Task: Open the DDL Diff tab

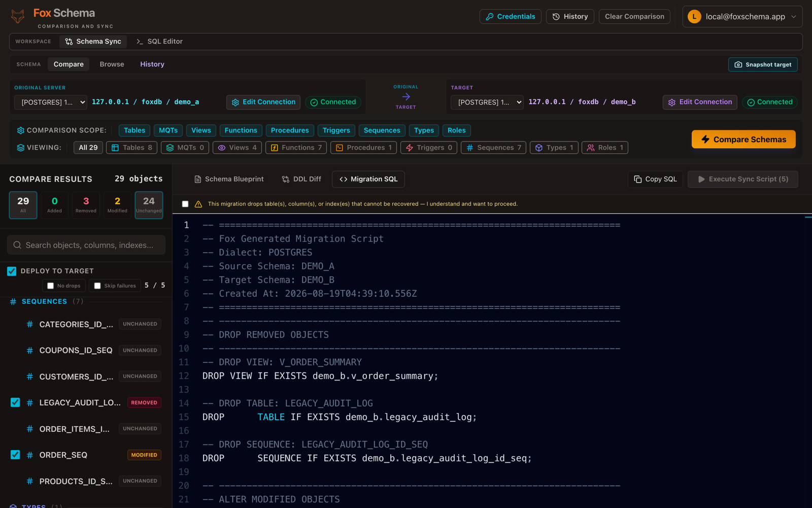Action: pos(301,179)
